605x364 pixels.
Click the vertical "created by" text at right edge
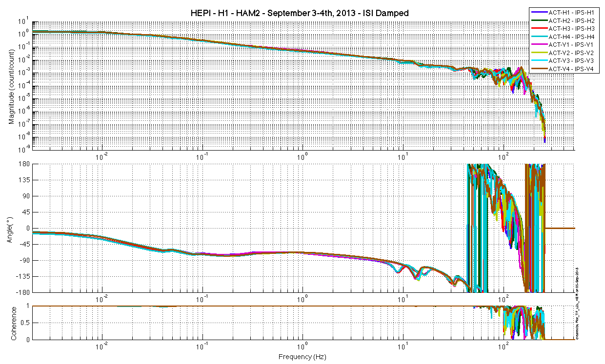click(577, 317)
